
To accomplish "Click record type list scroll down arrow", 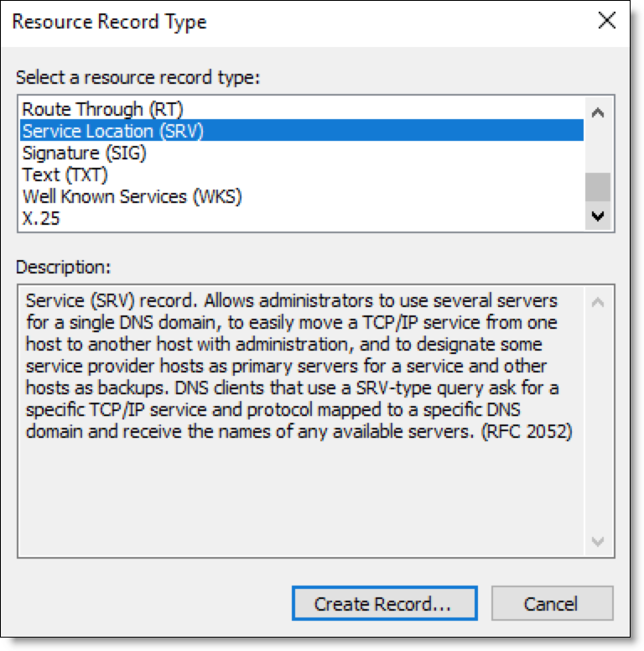I will [598, 216].
